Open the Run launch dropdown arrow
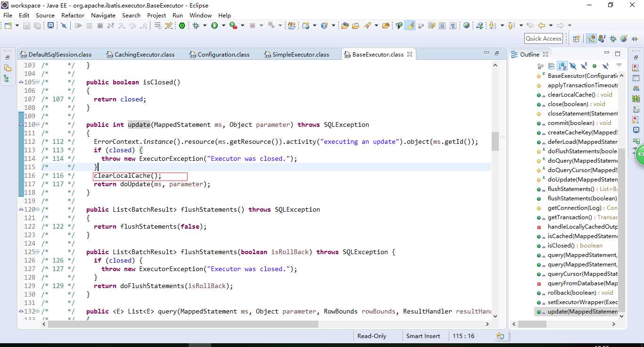Image resolution: width=644 pixels, height=347 pixels. 223,25
